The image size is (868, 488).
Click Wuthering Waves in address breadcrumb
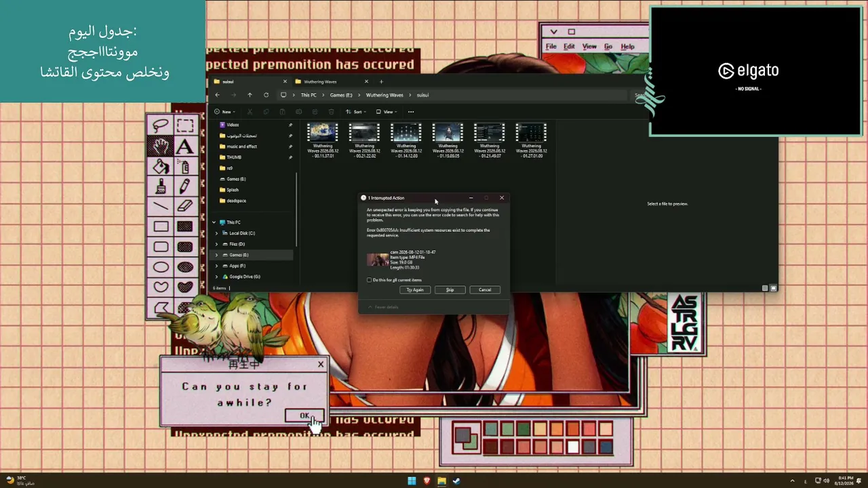[x=384, y=95]
